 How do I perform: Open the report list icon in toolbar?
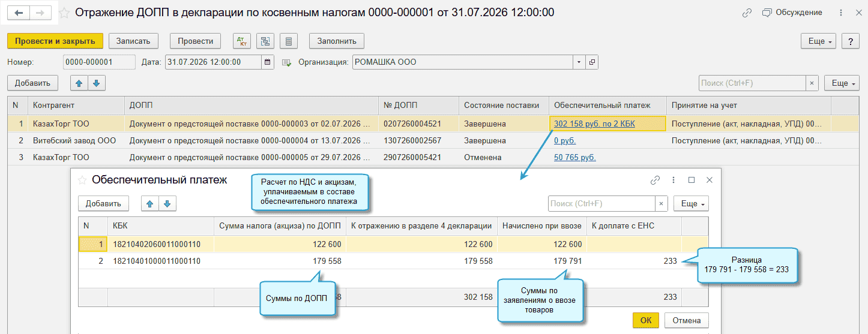tap(289, 41)
